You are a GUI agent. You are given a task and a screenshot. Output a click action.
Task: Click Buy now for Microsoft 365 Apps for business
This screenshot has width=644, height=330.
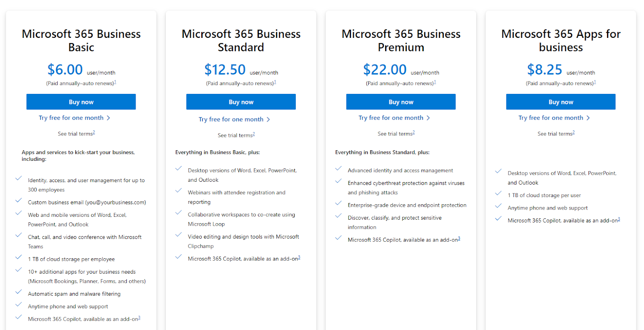click(x=561, y=102)
